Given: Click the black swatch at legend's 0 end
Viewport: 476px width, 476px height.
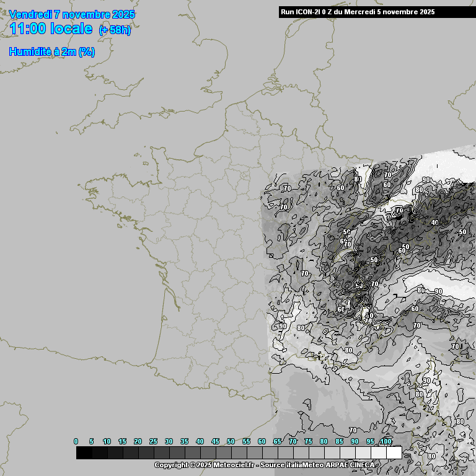Looking at the screenshot, I should 84,453.
